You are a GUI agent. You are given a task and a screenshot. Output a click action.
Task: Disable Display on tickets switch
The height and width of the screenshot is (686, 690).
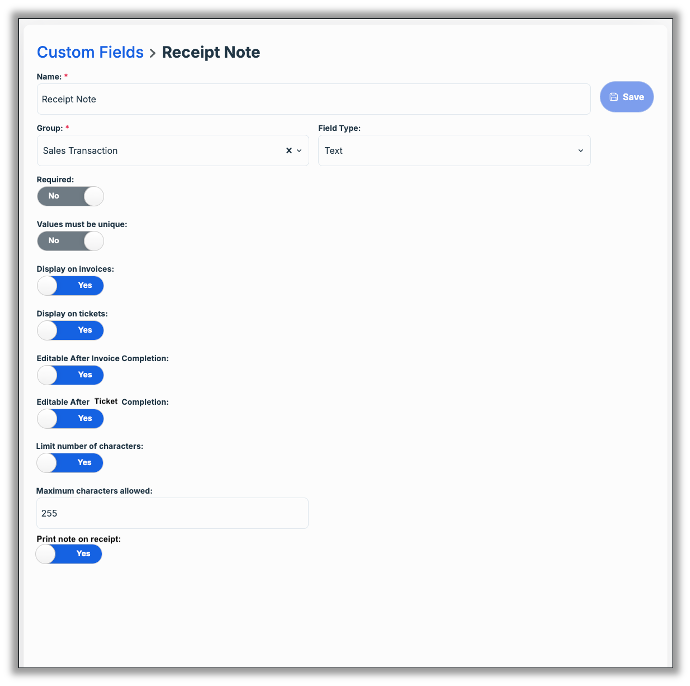click(x=70, y=330)
